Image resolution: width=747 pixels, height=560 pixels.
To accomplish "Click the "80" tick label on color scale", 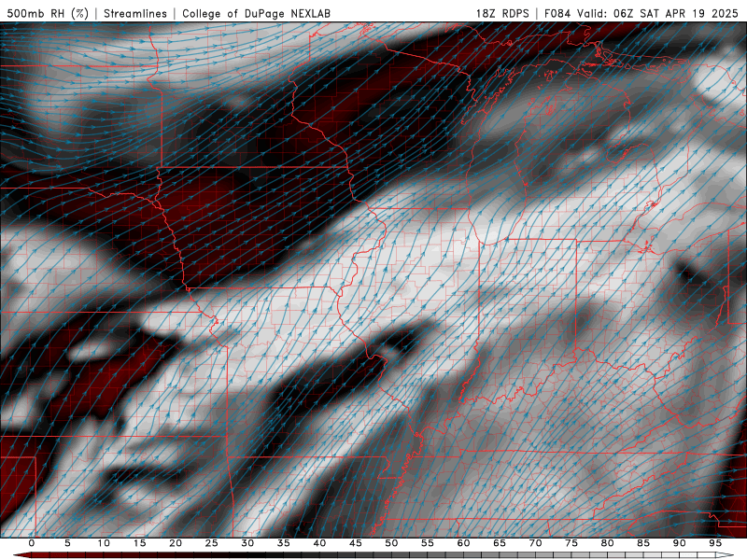I will pos(607,543).
